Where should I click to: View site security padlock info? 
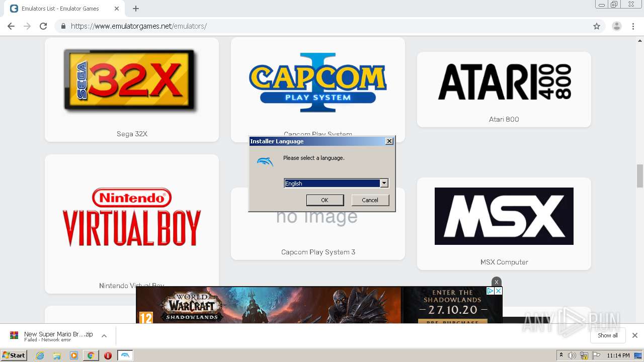click(63, 26)
